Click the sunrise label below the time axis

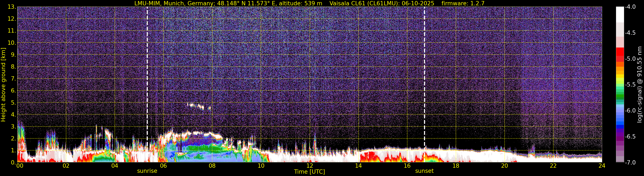pyautogui.click(x=147, y=171)
